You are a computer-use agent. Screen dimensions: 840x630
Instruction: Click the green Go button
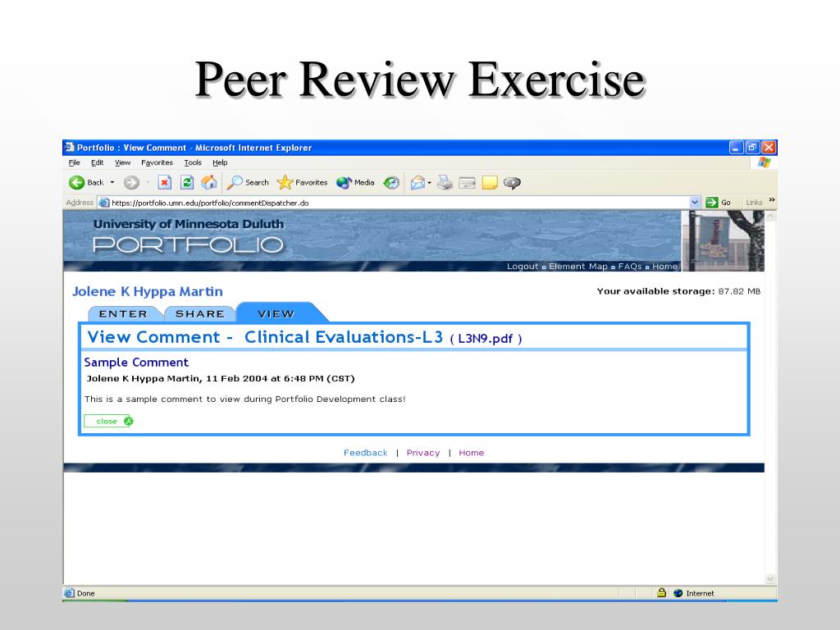click(719, 203)
